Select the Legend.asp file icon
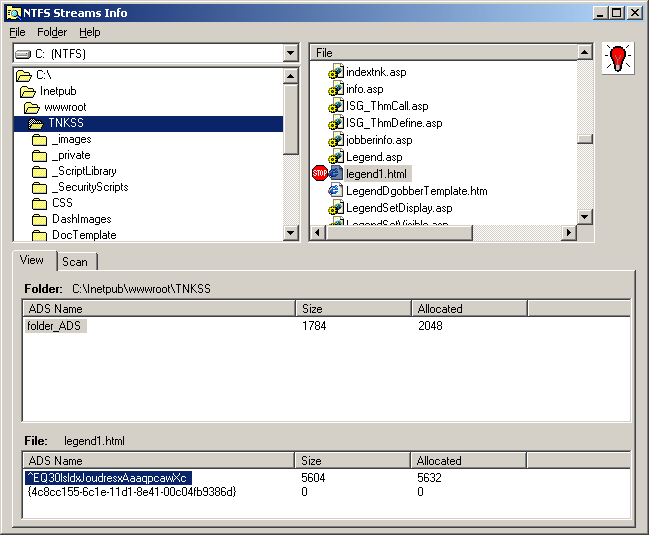649x535 pixels. (336, 156)
